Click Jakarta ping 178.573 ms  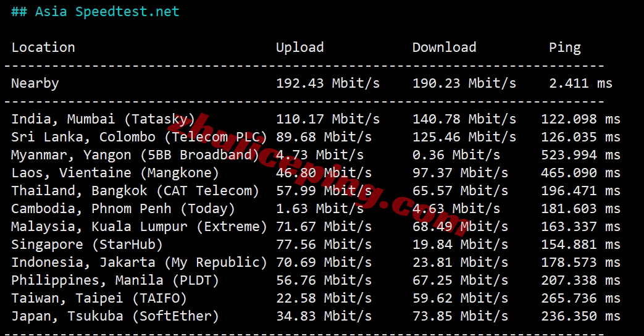click(x=581, y=262)
